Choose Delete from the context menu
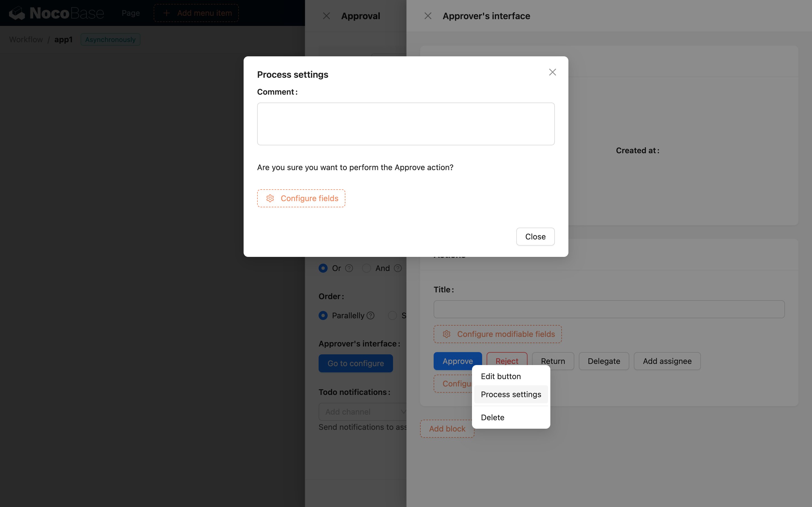 492,417
